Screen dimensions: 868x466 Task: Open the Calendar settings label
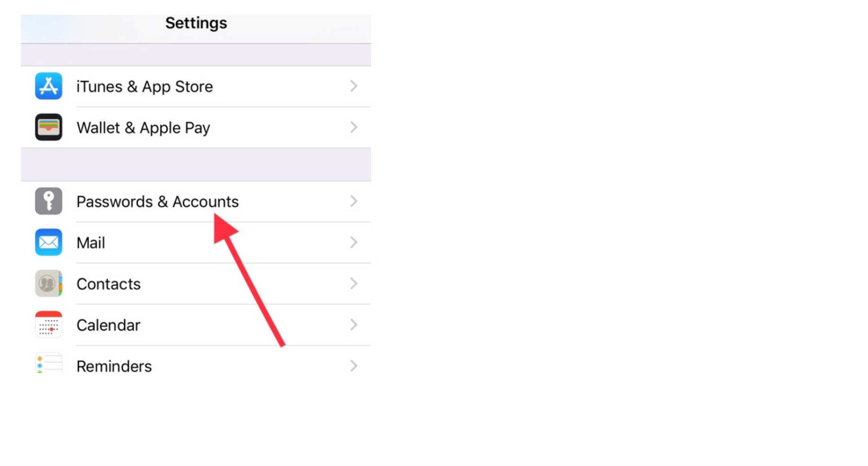[108, 325]
